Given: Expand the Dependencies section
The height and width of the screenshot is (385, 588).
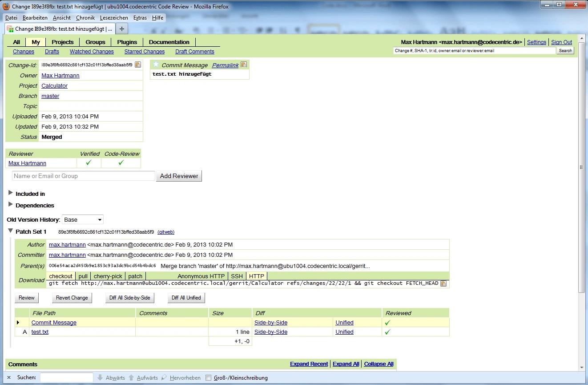Looking at the screenshot, I should tap(11, 205).
